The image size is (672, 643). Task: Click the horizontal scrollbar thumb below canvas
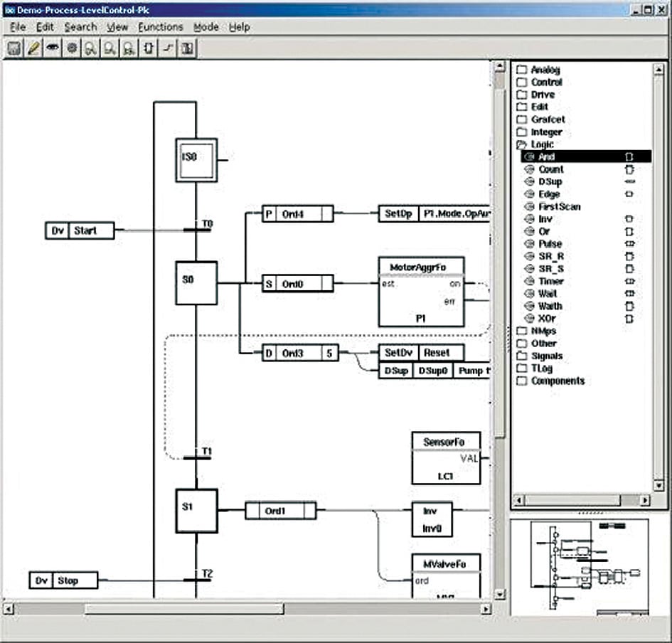[183, 609]
